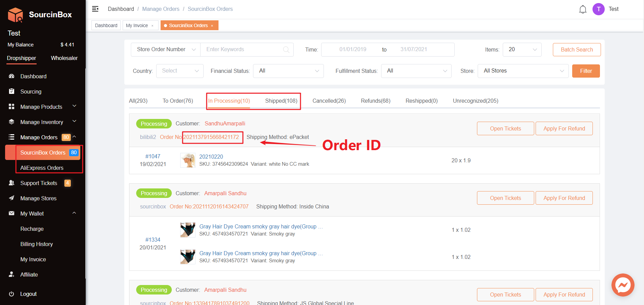Open order number #1047 link

point(153,156)
